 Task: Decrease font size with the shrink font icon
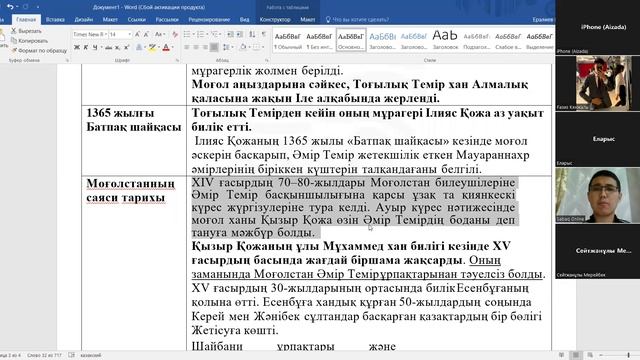coord(146,35)
